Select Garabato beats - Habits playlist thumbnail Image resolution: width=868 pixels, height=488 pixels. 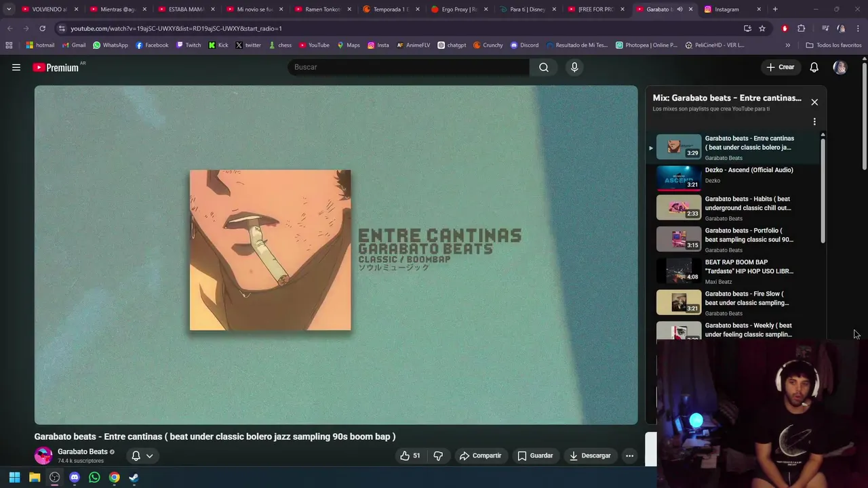coord(679,207)
